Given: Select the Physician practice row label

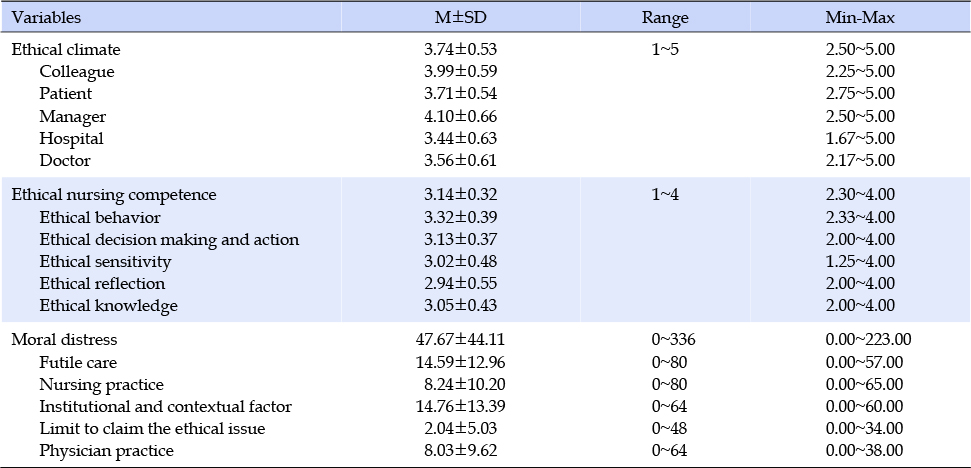Looking at the screenshot, I should click(107, 451).
